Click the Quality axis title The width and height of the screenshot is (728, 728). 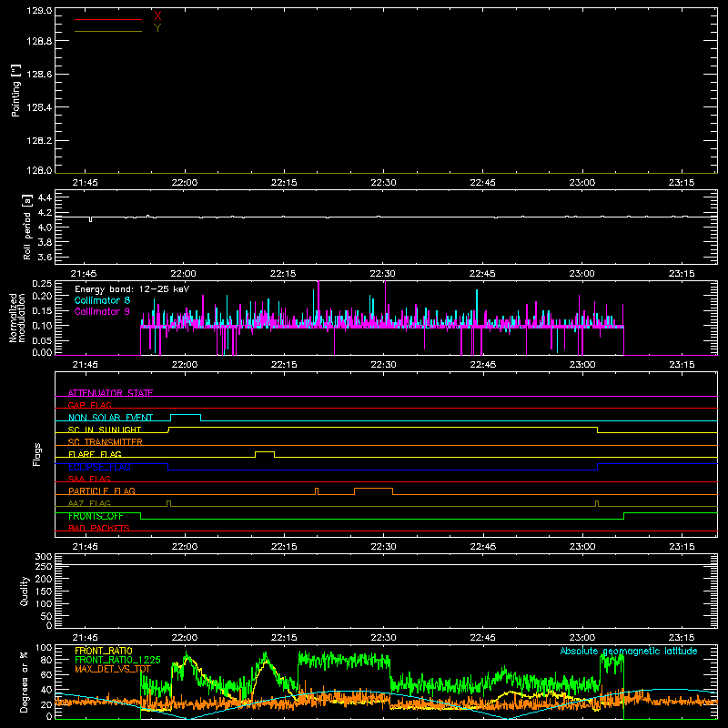[x=25, y=591]
